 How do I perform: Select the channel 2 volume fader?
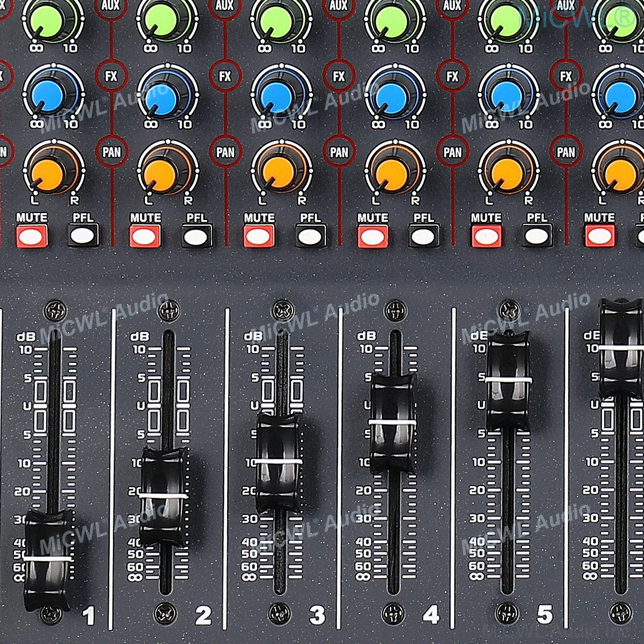[x=163, y=496]
